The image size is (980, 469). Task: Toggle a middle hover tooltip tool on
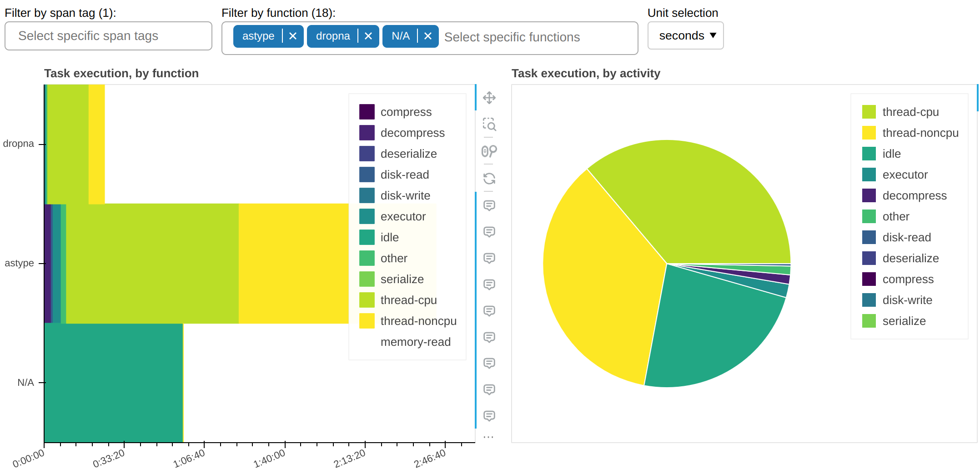tap(489, 311)
